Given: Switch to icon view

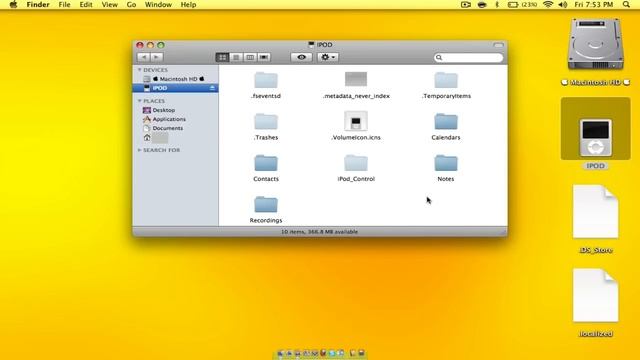Looking at the screenshot, I should tap(222, 58).
